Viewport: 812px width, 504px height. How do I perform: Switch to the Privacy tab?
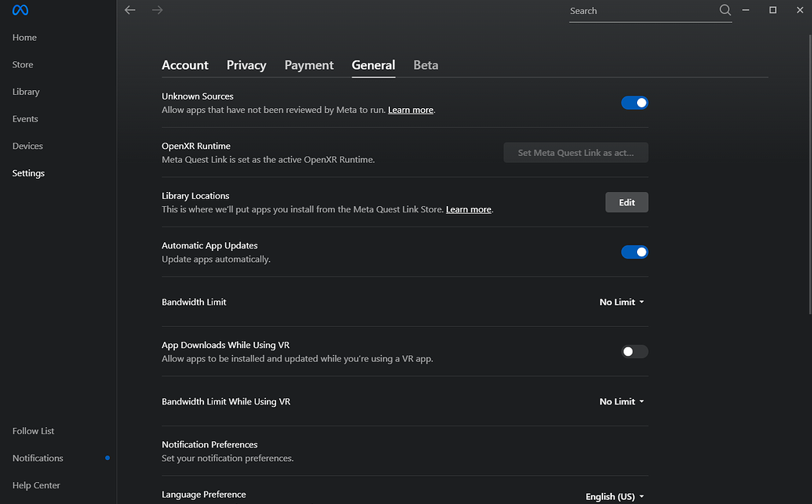point(246,65)
